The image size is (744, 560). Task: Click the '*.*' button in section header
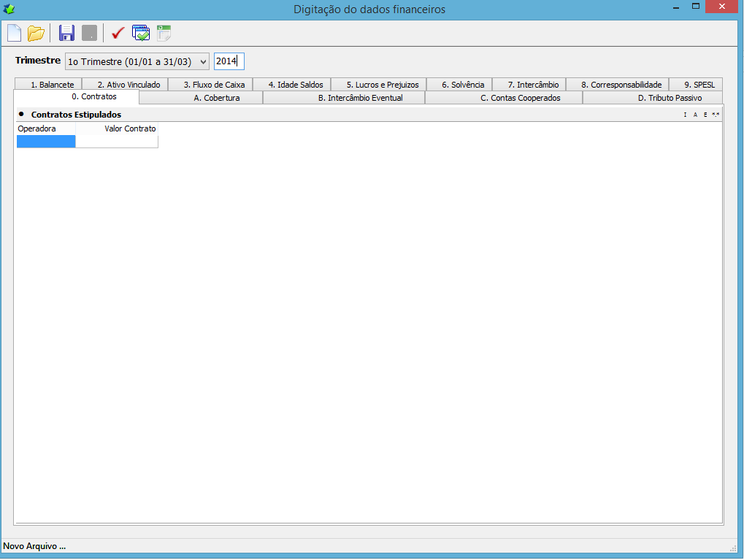(716, 115)
